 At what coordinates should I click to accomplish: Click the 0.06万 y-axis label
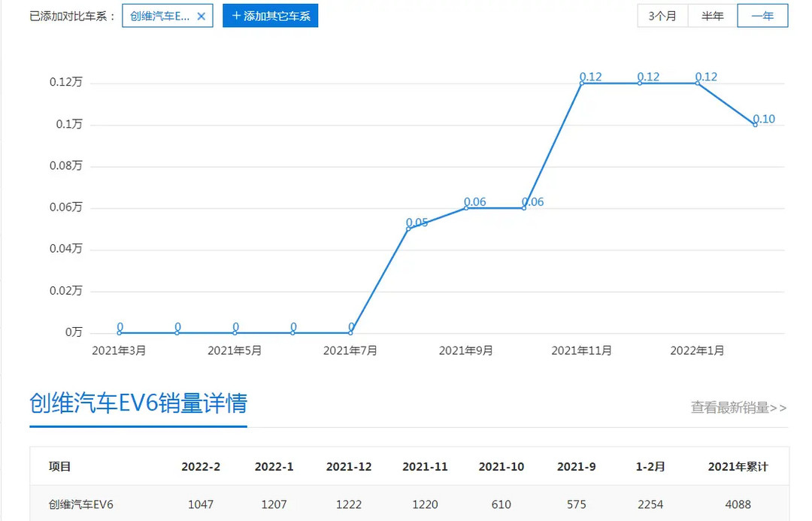(65, 207)
